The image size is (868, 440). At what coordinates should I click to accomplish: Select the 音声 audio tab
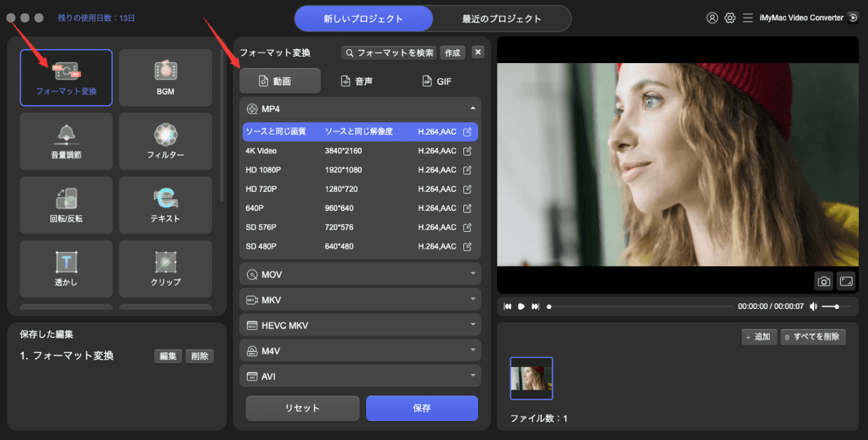pos(356,81)
